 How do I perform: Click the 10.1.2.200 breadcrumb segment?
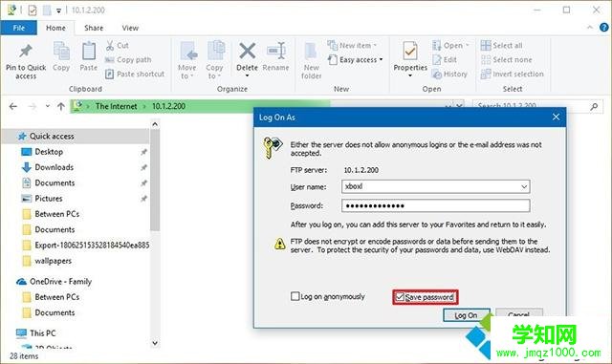[168, 106]
